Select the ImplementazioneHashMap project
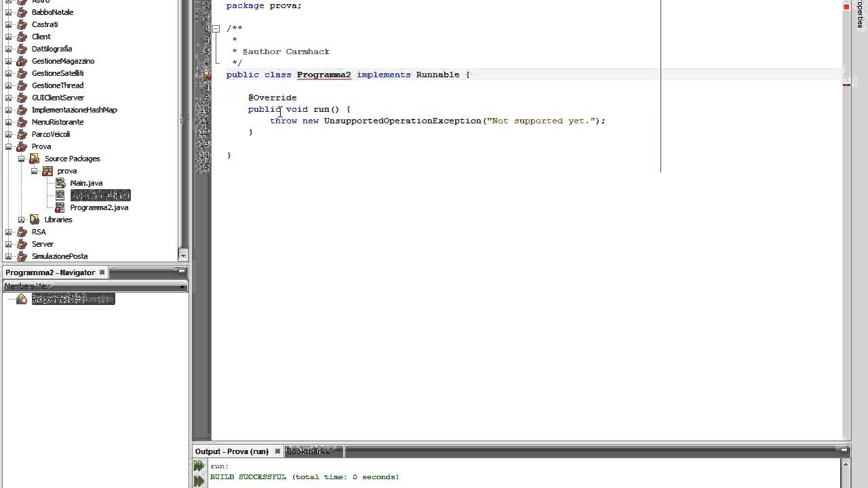The height and width of the screenshot is (488, 868). click(x=74, y=110)
